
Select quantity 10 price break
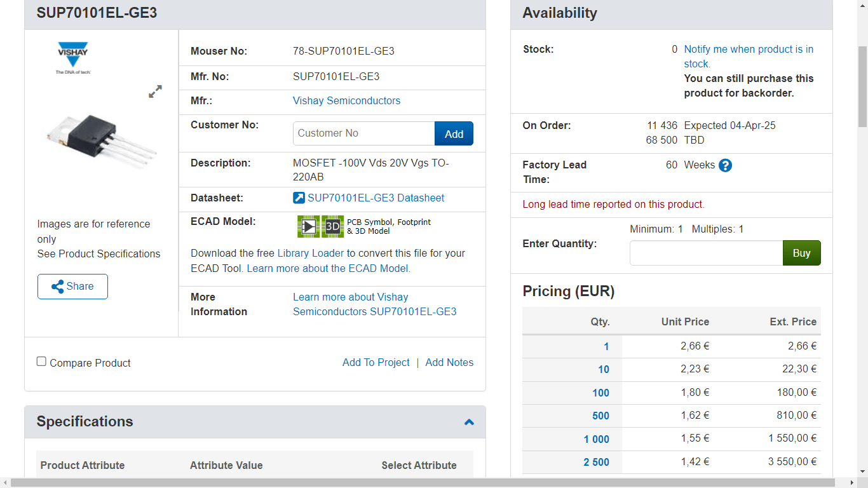click(603, 369)
